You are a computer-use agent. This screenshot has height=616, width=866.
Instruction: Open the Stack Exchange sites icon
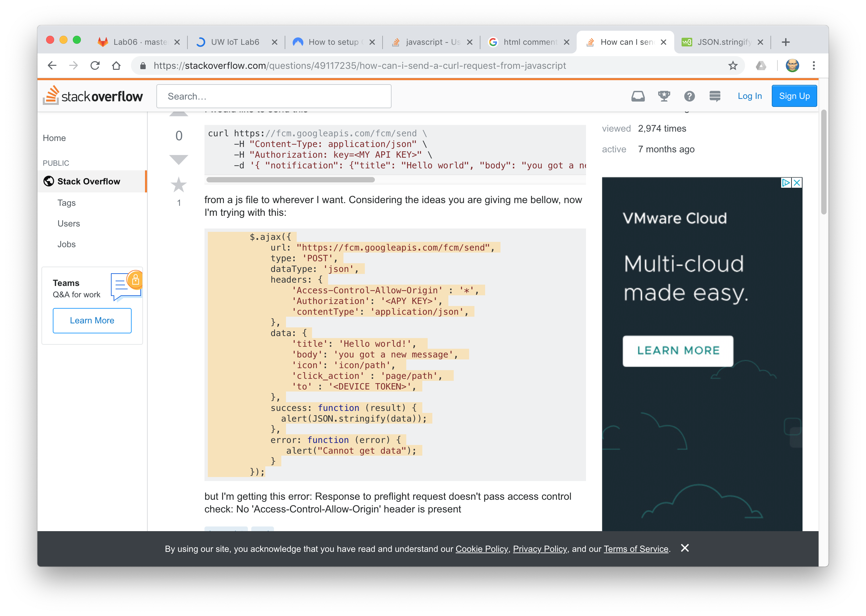pos(715,96)
